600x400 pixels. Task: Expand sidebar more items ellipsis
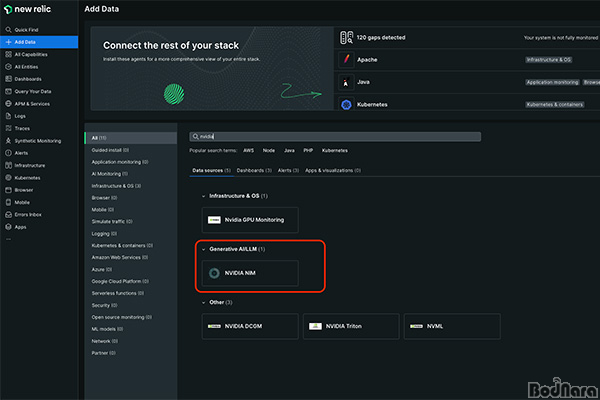[x=8, y=240]
